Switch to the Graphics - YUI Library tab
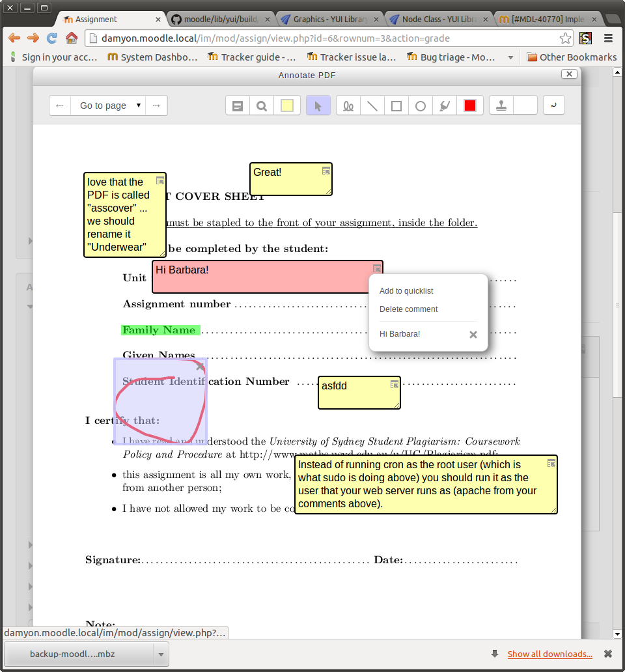 [x=330, y=20]
